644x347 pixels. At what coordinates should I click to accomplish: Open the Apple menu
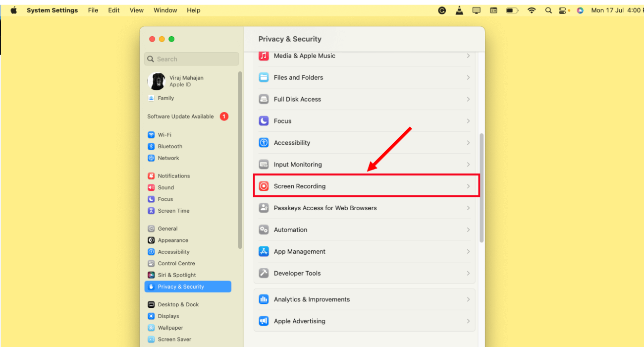point(13,10)
